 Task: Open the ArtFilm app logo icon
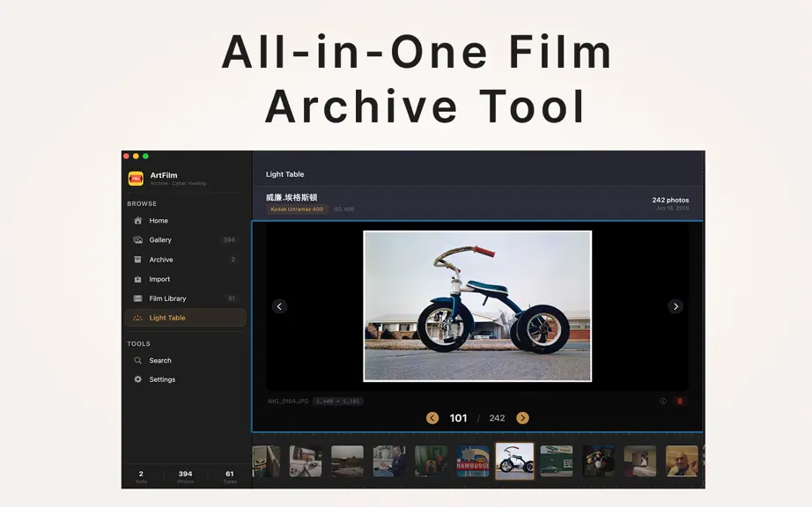(136, 179)
